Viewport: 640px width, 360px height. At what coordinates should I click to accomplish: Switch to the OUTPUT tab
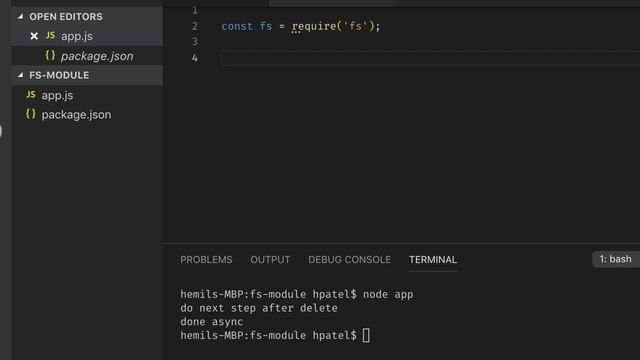(270, 260)
